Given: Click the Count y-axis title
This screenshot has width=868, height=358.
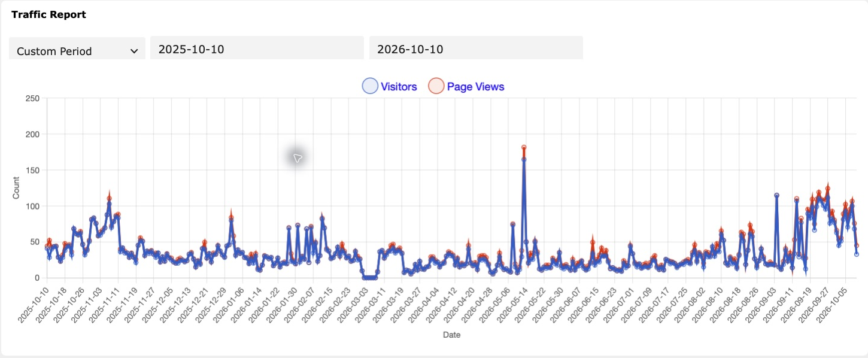Looking at the screenshot, I should [x=16, y=189].
